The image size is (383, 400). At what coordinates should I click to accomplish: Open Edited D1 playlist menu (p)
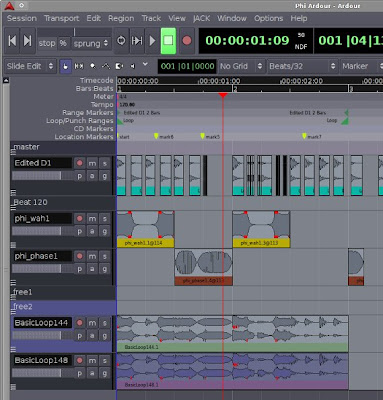pos(79,176)
